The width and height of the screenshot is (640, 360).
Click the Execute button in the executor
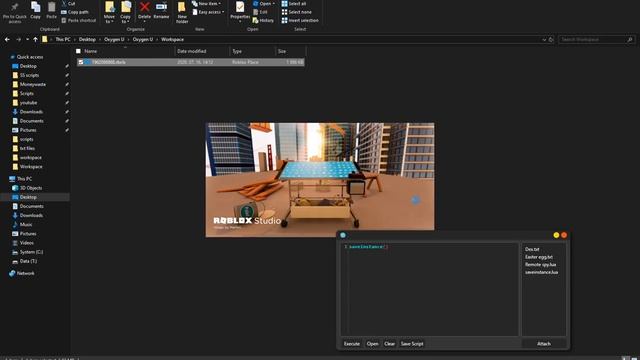pos(351,344)
